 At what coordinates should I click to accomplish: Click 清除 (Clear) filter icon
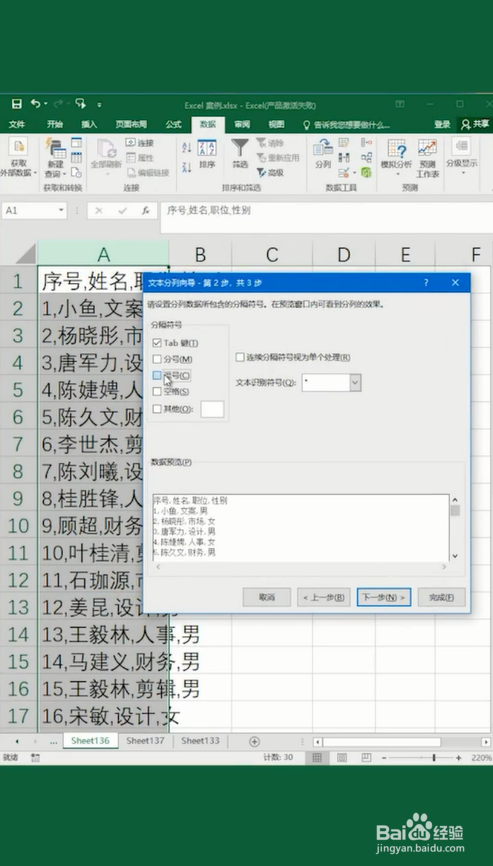269,143
